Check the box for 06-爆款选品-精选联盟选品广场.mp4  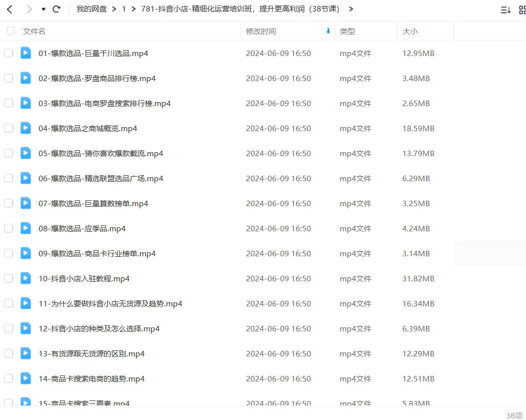click(9, 178)
